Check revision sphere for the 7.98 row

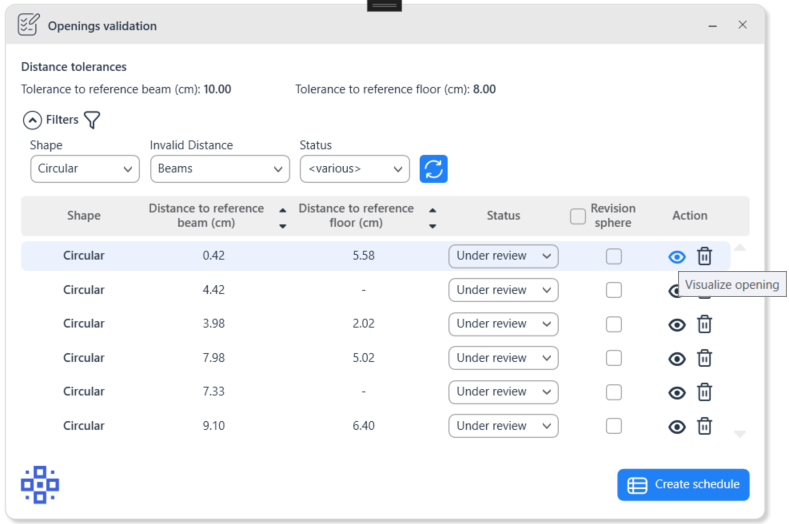click(614, 358)
